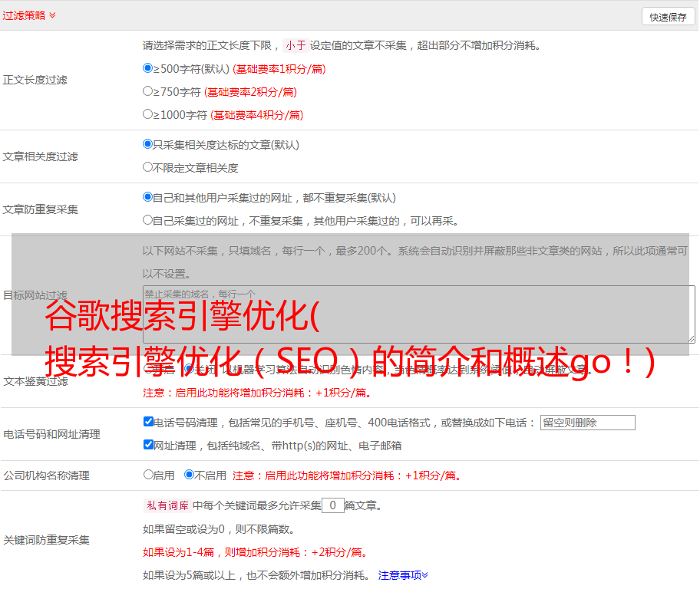Click the 正文长度过滤 row label
Image resolution: width=700 pixels, height=589 pixels.
click(x=35, y=80)
